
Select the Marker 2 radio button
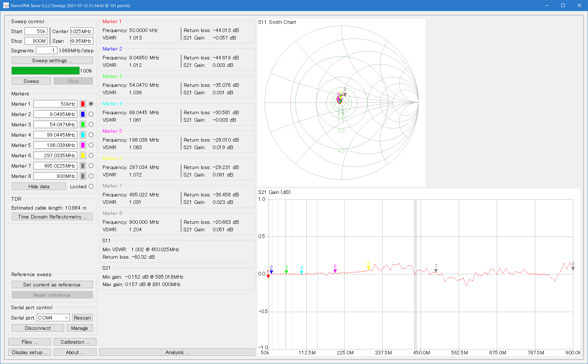(91, 114)
